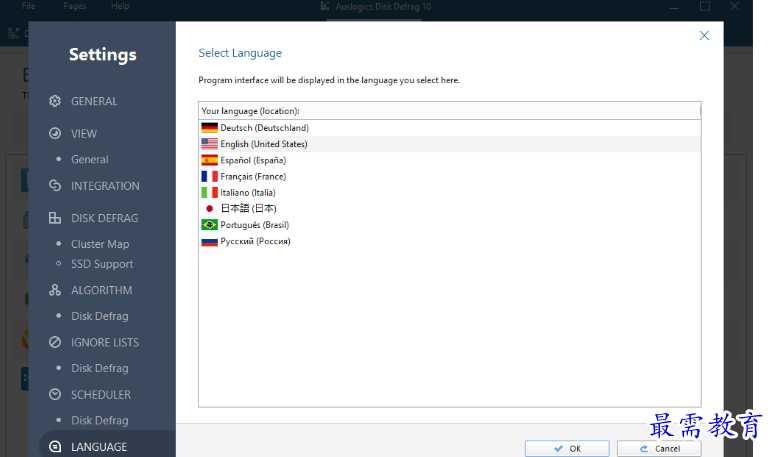The height and width of the screenshot is (457, 771).
Task: Choose Русский (Россия) language
Action: click(449, 241)
